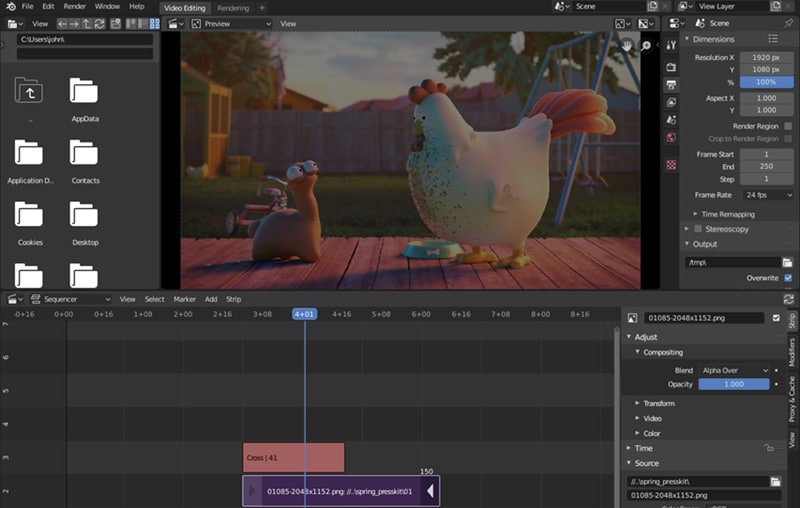Open the sequencer Marker menu

point(184,299)
